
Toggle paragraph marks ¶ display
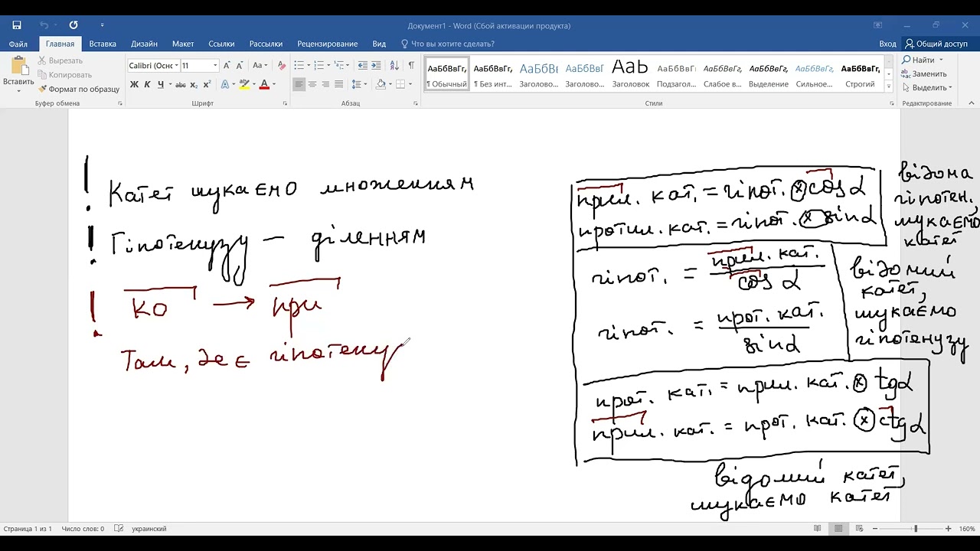click(411, 66)
